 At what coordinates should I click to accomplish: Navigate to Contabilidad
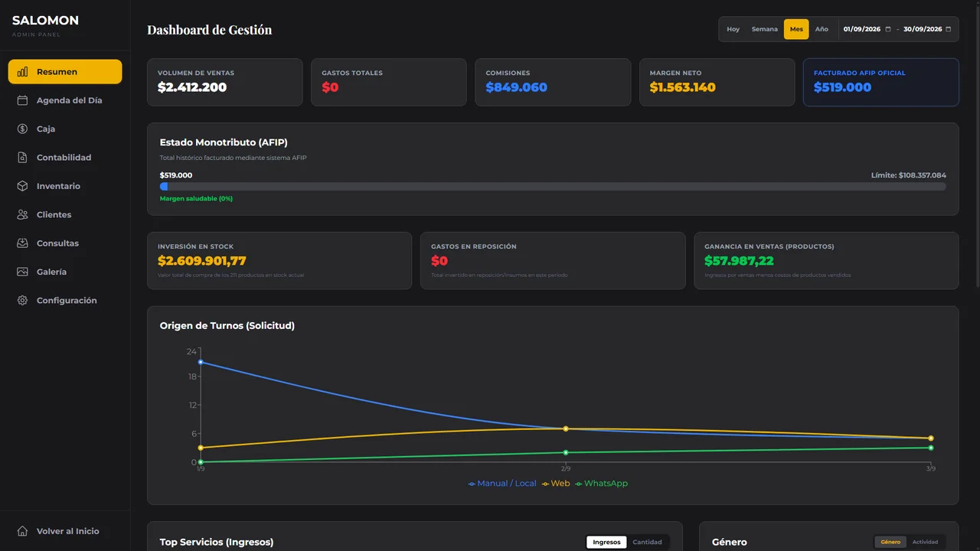point(65,158)
